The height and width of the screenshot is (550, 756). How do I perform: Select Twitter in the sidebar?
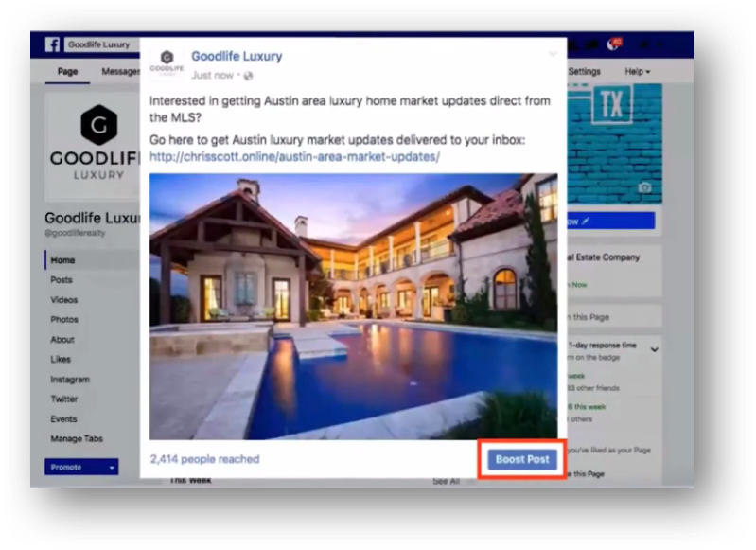coord(64,399)
